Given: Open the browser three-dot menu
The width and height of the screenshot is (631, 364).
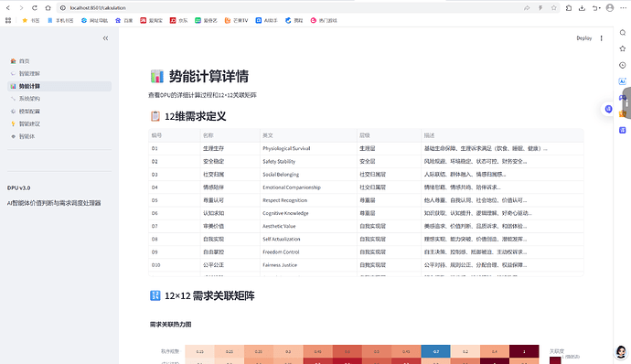Looking at the screenshot, I should tap(623, 7).
